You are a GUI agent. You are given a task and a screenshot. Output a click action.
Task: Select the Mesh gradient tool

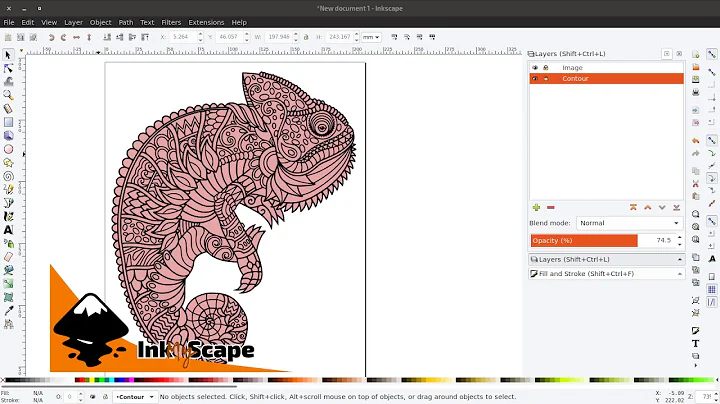[x=8, y=297]
